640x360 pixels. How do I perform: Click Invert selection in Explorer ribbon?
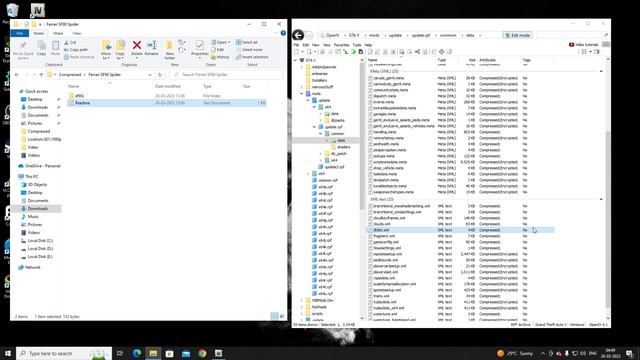coord(252,57)
